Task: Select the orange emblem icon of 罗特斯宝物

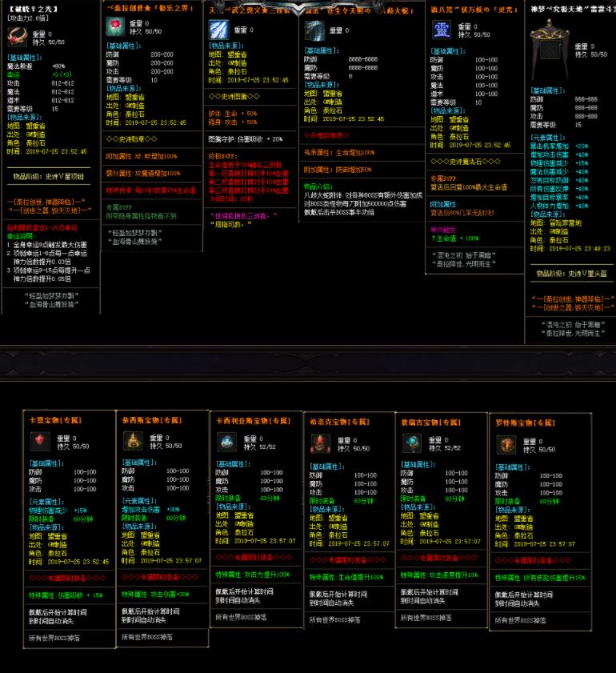Action: pyautogui.click(x=506, y=444)
